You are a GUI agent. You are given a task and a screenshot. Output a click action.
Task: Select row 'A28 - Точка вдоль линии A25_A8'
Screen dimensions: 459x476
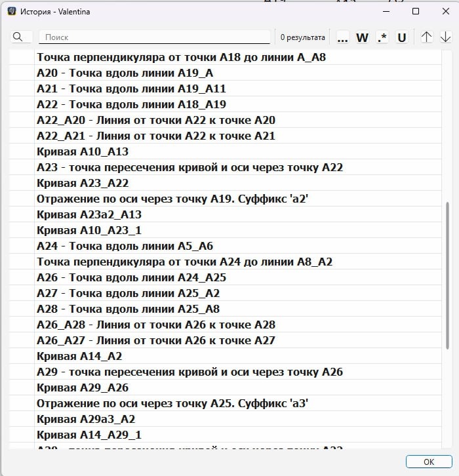226,309
